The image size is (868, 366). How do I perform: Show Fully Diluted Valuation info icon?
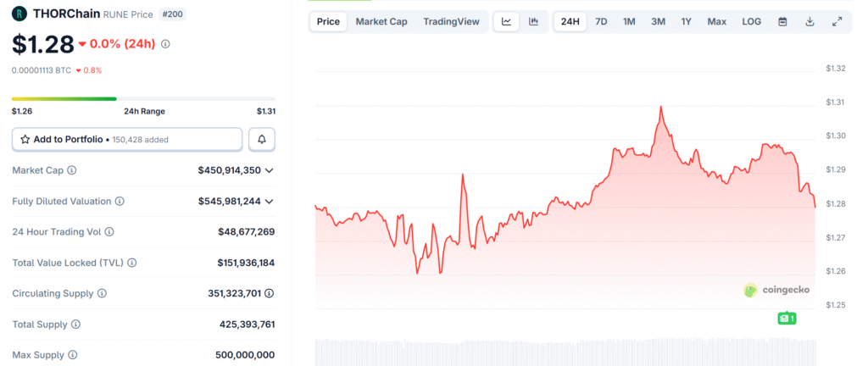click(x=120, y=202)
